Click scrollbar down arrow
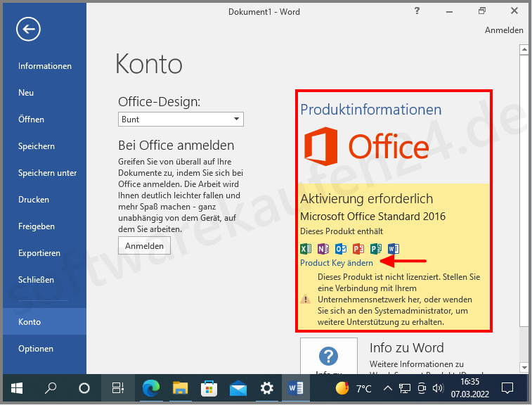The width and height of the screenshot is (532, 405). tap(524, 367)
